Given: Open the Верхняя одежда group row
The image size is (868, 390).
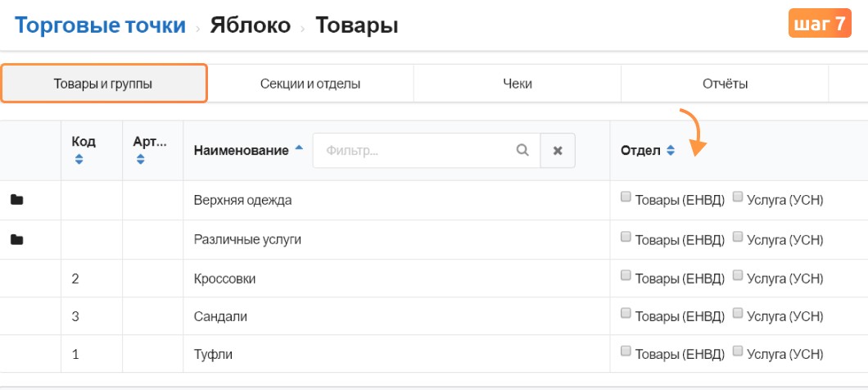Looking at the screenshot, I should click(242, 201).
